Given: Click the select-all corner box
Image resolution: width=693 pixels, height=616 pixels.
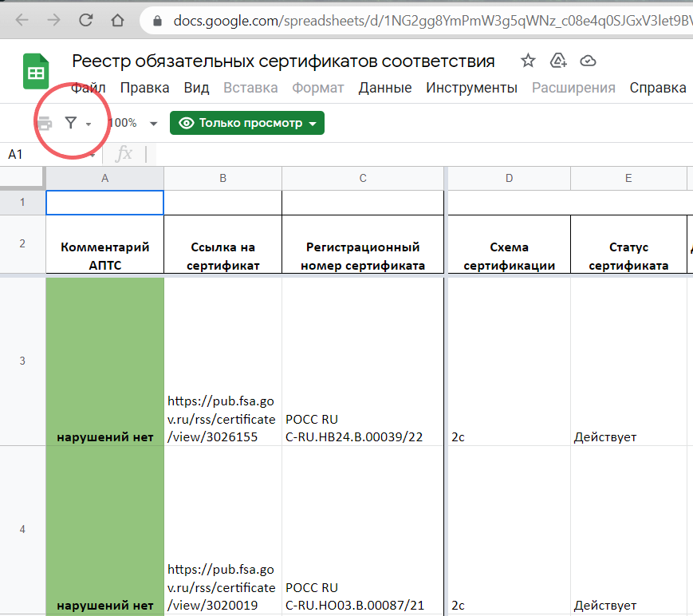Looking at the screenshot, I should (x=22, y=178).
